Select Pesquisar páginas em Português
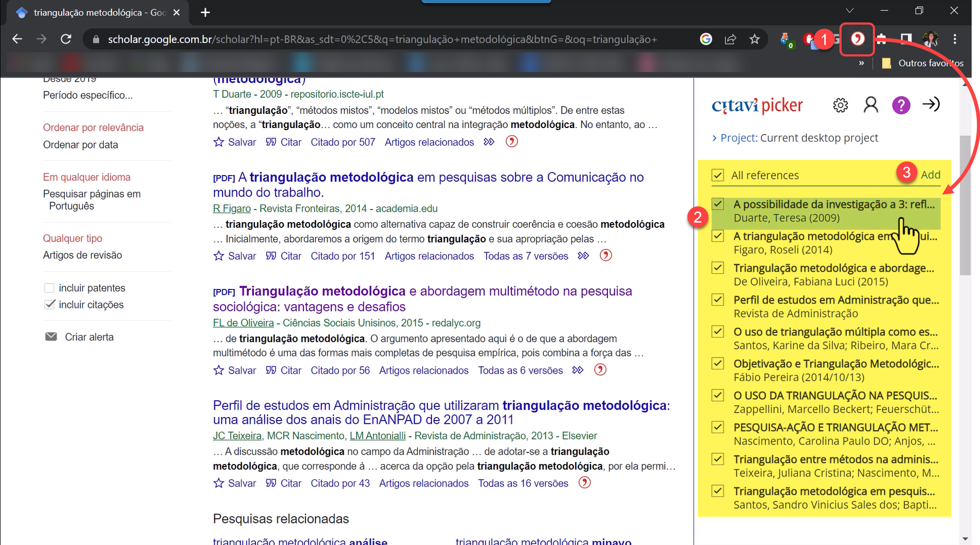The width and height of the screenshot is (980, 545). pos(92,200)
